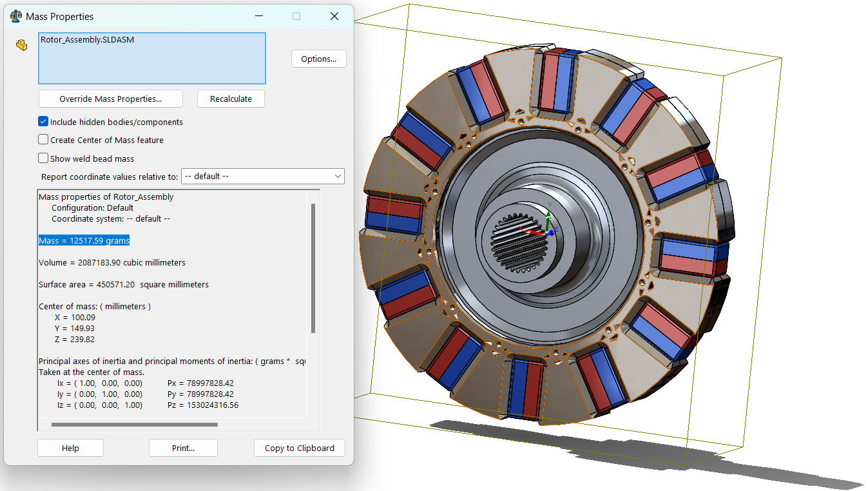Open the Report coordinate values relative to dropdown

click(x=263, y=177)
